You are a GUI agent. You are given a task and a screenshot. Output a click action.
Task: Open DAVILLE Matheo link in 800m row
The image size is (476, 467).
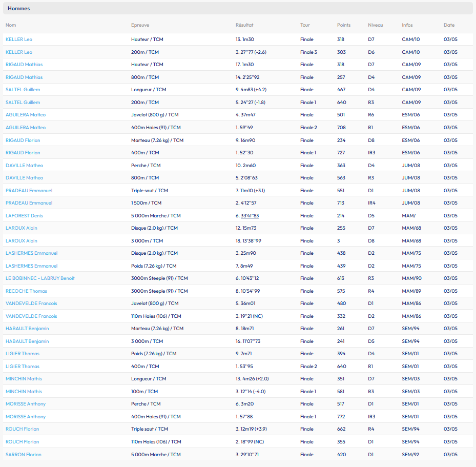[x=24, y=178]
